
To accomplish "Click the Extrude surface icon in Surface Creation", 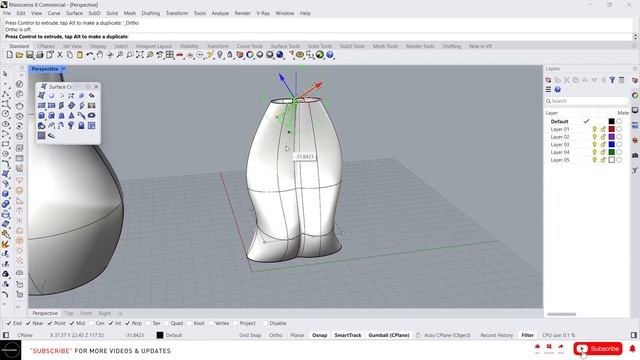I will 41,116.
